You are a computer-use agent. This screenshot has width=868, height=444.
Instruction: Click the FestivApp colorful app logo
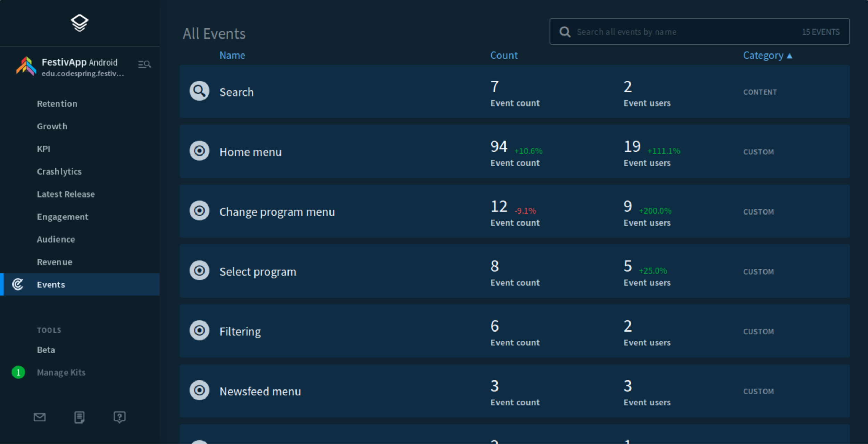pos(26,66)
